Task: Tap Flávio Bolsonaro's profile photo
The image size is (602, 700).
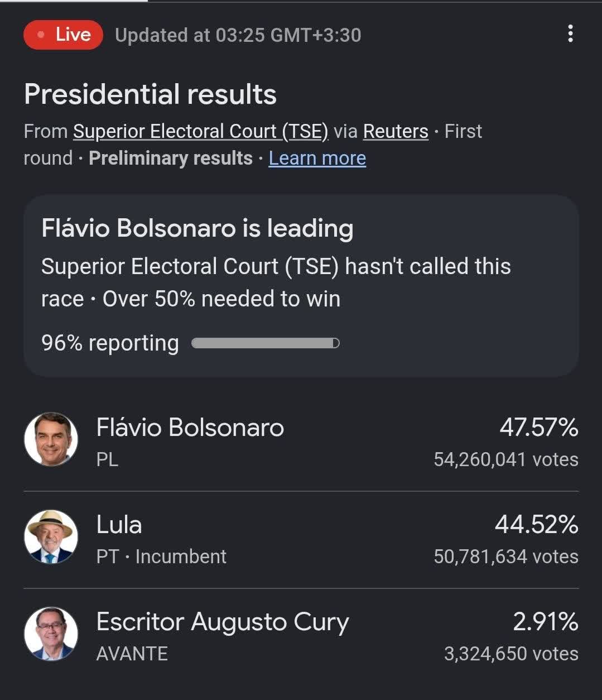Action: point(51,439)
